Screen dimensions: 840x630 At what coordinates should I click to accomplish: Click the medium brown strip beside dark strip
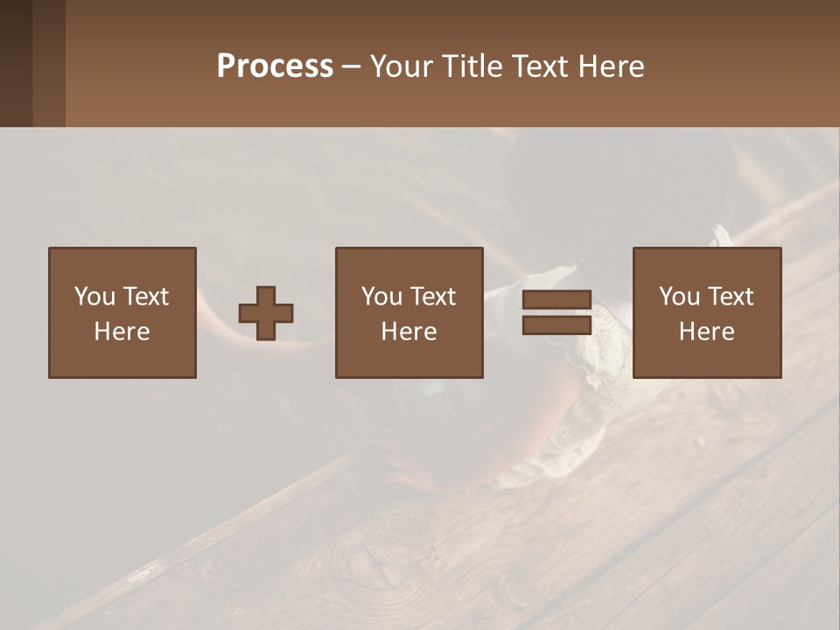49,63
